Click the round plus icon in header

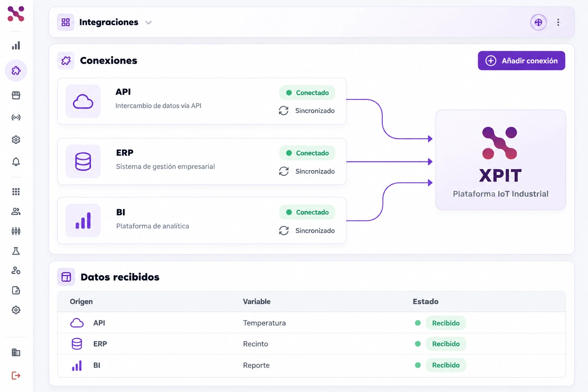[538, 22]
